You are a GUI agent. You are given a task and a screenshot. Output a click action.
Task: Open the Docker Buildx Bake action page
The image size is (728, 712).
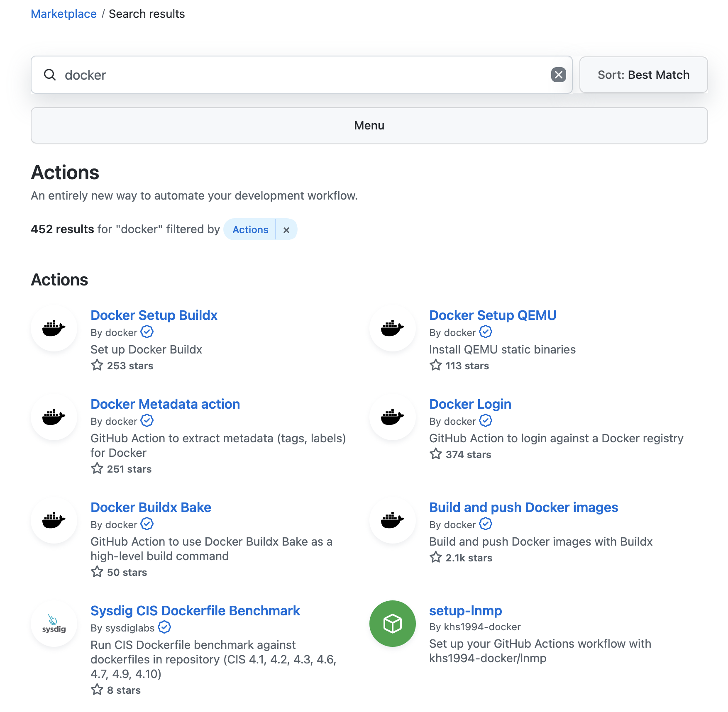(x=151, y=507)
